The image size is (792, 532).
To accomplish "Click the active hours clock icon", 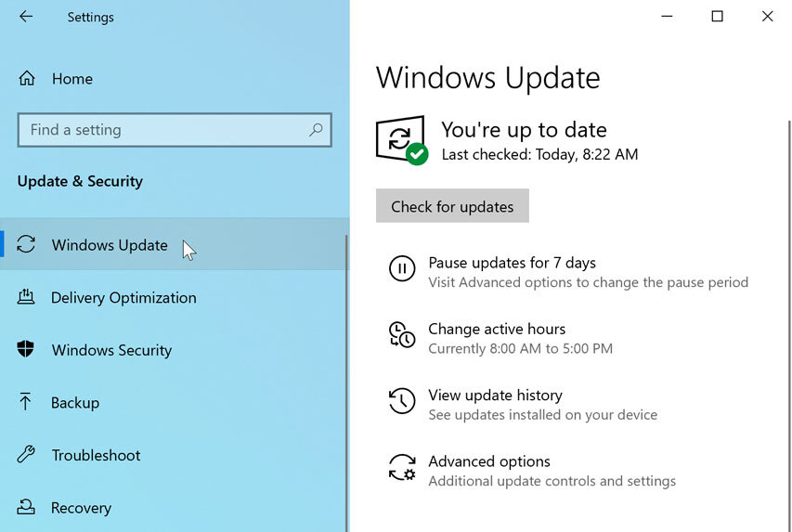I will 402,334.
